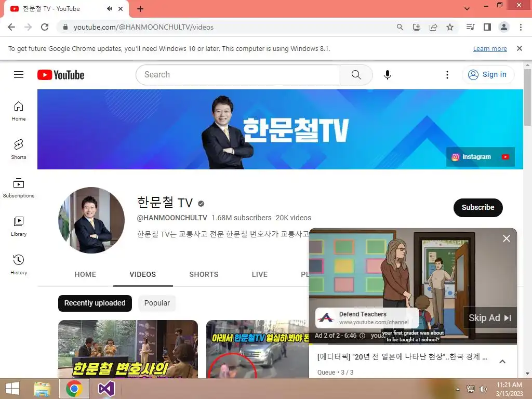This screenshot has width=532, height=399.
Task: Click the Learn more link
Action: coord(490,48)
